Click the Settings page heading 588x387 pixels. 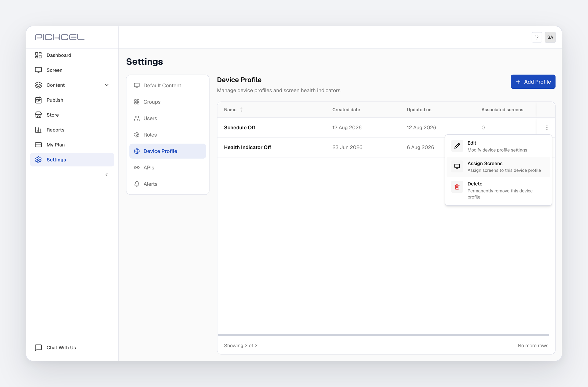coord(144,62)
